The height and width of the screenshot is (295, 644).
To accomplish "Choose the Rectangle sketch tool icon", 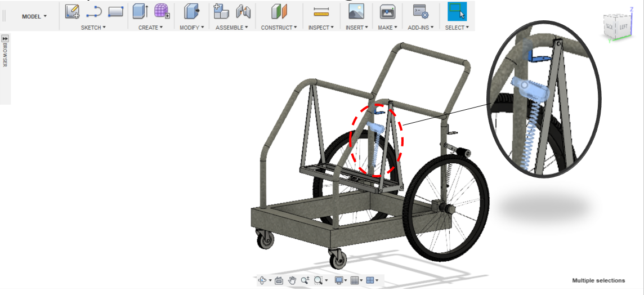I will pos(115,11).
